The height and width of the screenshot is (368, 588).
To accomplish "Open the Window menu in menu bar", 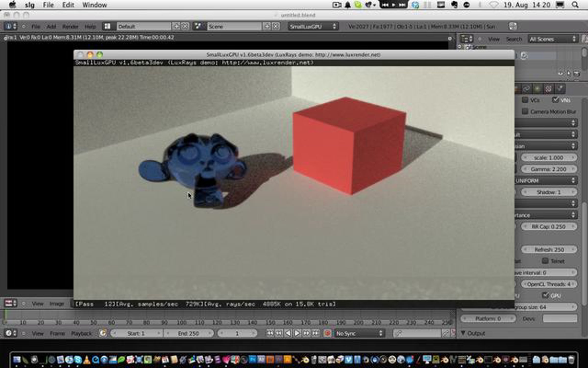I will (x=94, y=5).
